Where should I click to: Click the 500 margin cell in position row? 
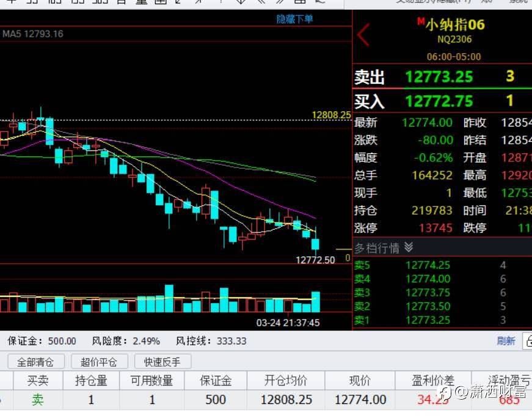pyautogui.click(x=216, y=400)
